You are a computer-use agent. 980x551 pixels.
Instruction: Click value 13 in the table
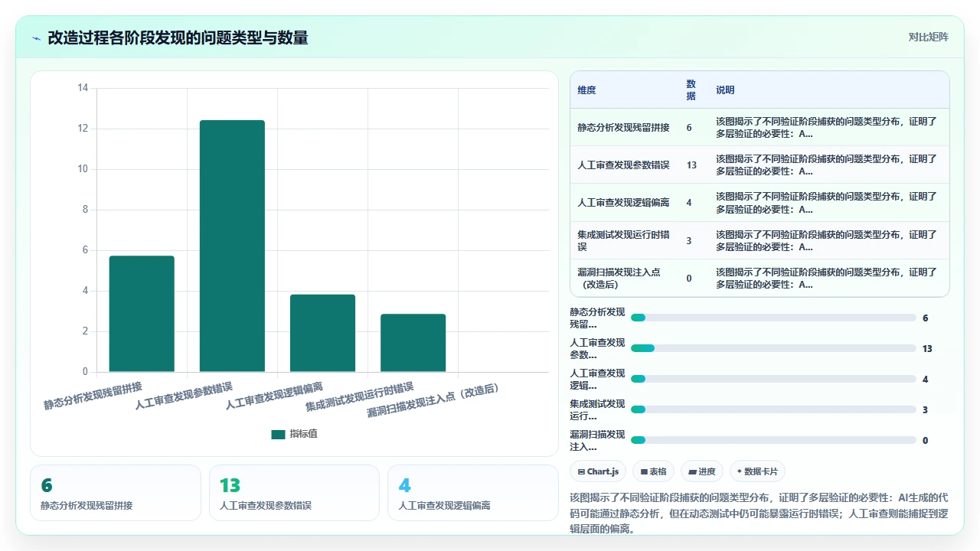(x=691, y=165)
